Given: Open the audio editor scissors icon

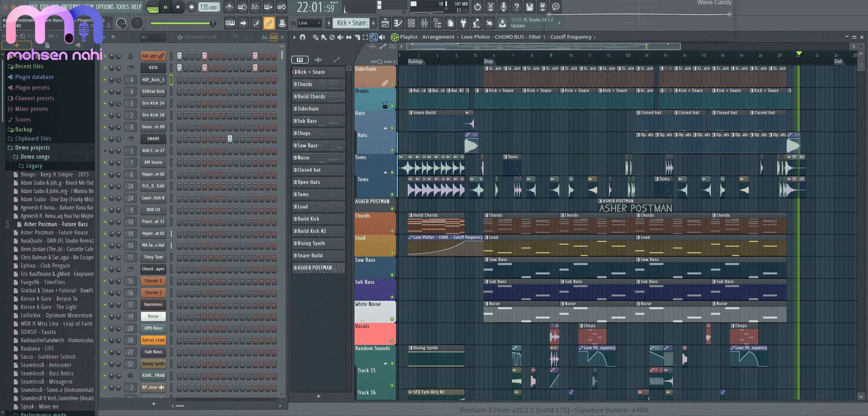Looking at the screenshot, I should (x=491, y=7).
